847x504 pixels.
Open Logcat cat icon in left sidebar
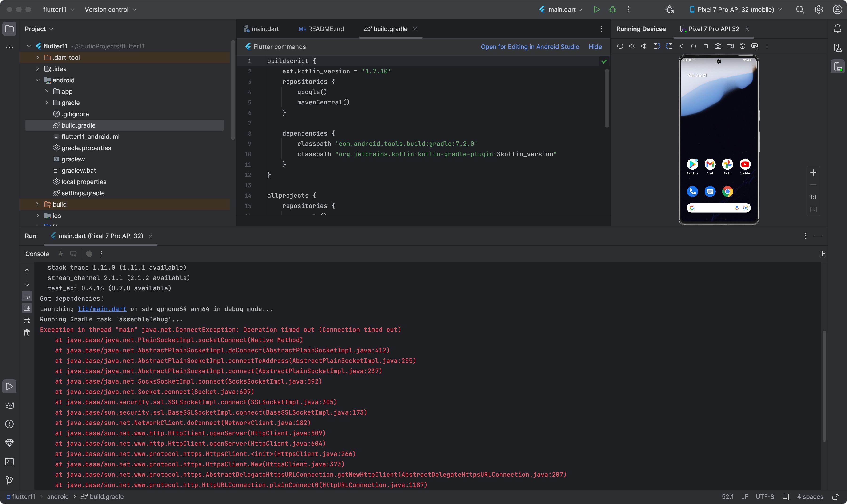tap(9, 405)
